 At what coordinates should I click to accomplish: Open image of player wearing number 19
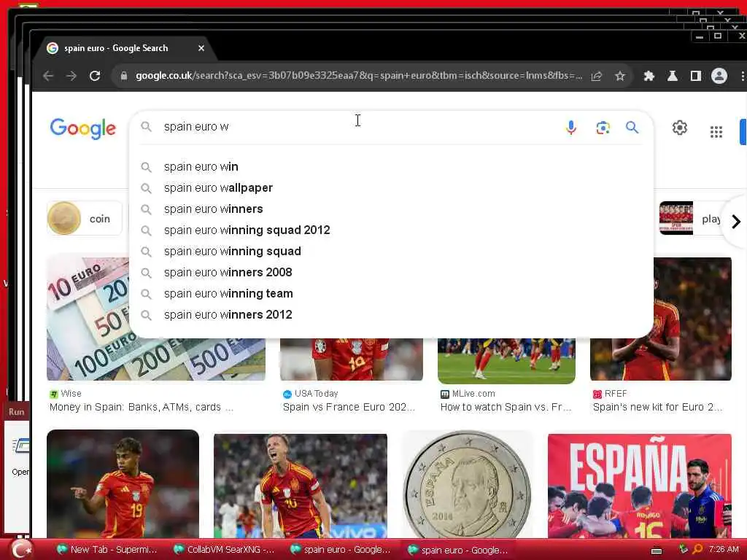tap(123, 484)
